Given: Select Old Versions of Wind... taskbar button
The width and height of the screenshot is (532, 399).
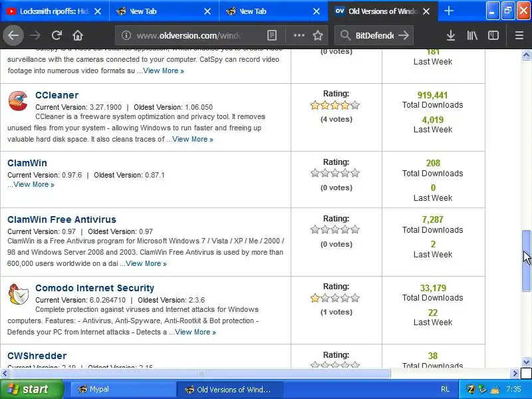Looking at the screenshot, I should coord(230,389).
